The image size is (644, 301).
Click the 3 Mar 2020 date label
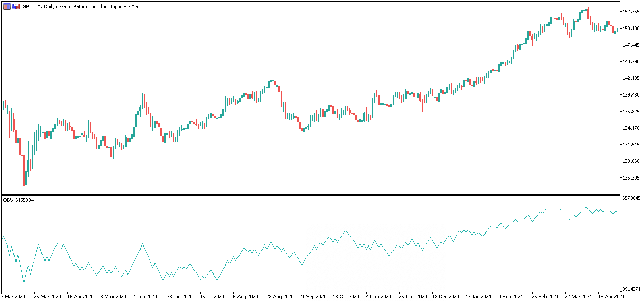[13, 297]
